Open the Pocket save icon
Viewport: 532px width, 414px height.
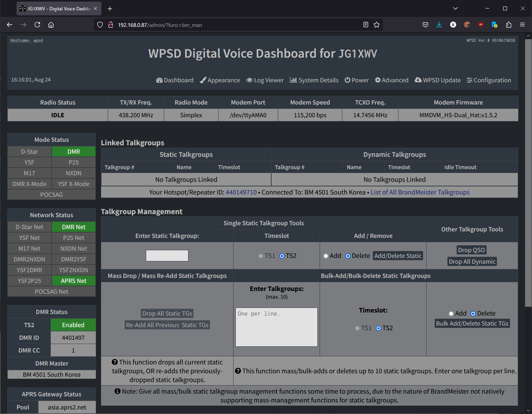[425, 25]
